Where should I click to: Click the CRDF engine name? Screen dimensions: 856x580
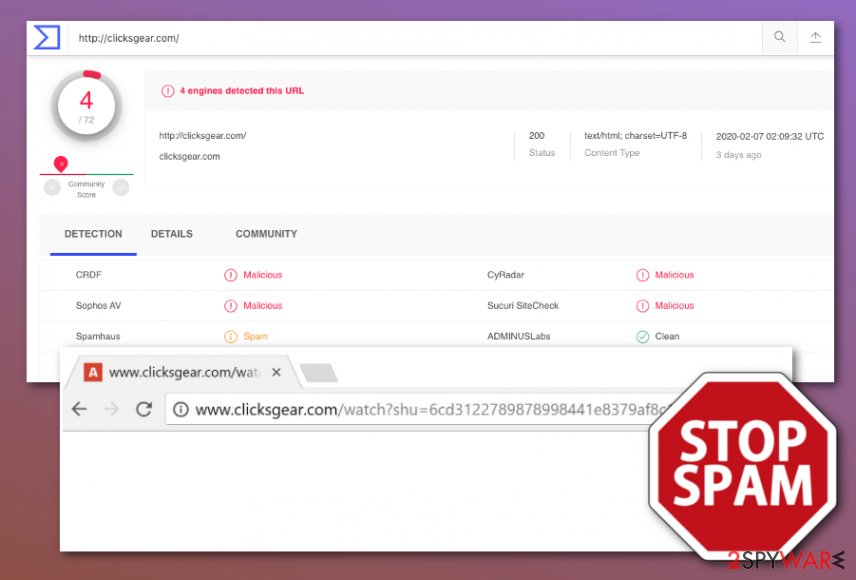pos(88,275)
